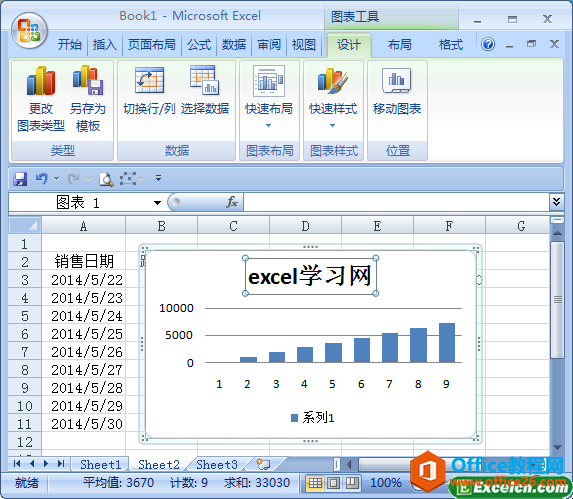The width and height of the screenshot is (573, 499).
Task: Undo last action in quick toolbar
Action: 41,179
